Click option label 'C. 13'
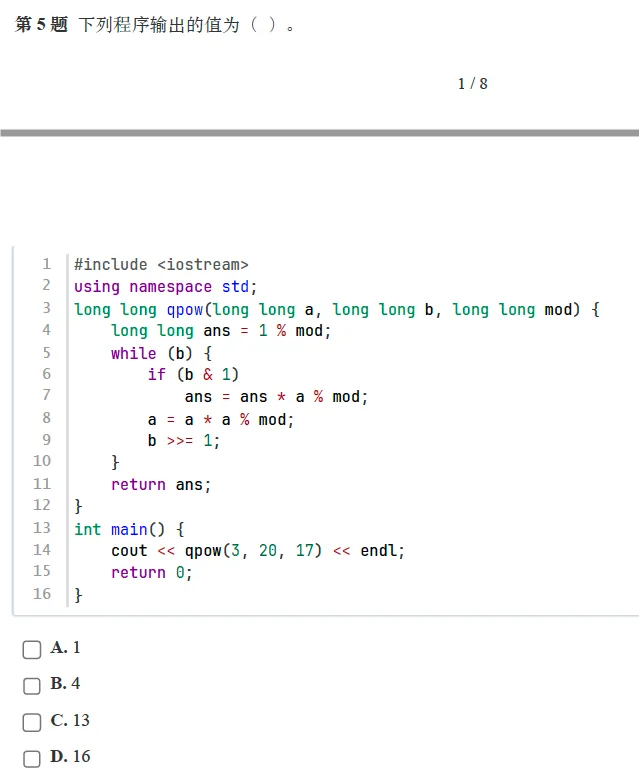This screenshot has width=639, height=779. (x=70, y=720)
